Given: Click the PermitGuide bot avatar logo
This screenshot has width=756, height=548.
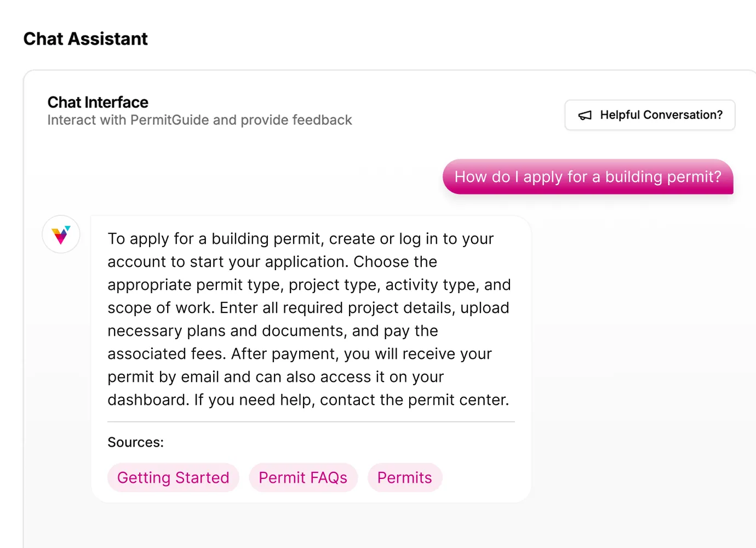Looking at the screenshot, I should pyautogui.click(x=61, y=234).
